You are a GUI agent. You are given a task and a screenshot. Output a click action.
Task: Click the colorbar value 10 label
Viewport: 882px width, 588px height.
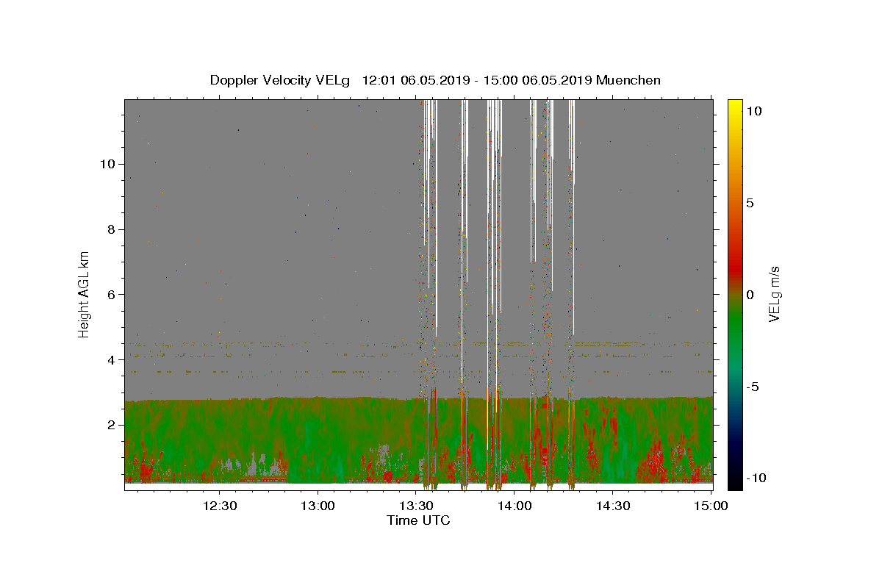[x=753, y=111]
